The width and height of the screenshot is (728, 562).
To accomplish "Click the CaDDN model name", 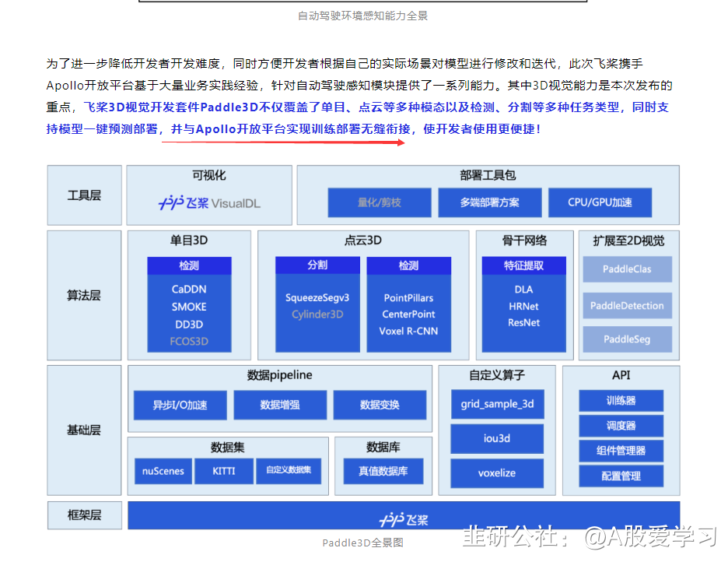I will click(x=189, y=290).
